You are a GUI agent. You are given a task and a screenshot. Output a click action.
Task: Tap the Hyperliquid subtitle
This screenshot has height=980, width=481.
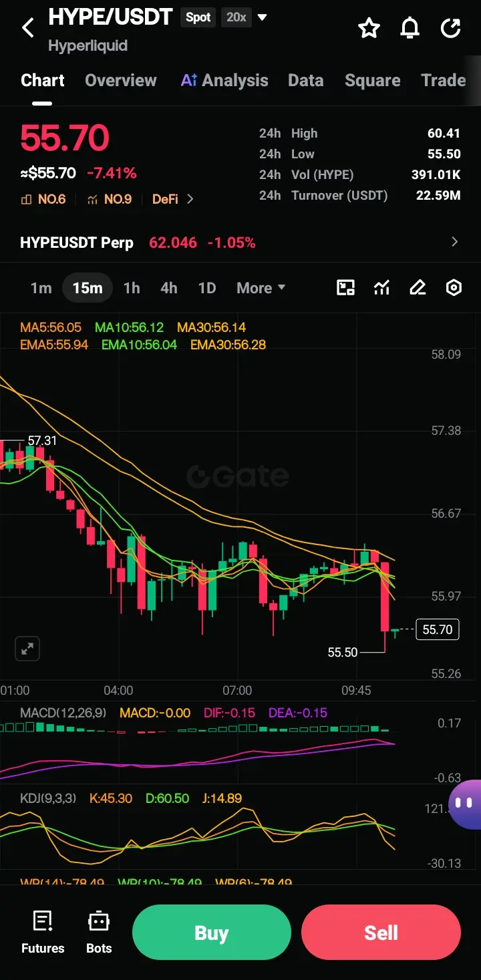point(88,46)
